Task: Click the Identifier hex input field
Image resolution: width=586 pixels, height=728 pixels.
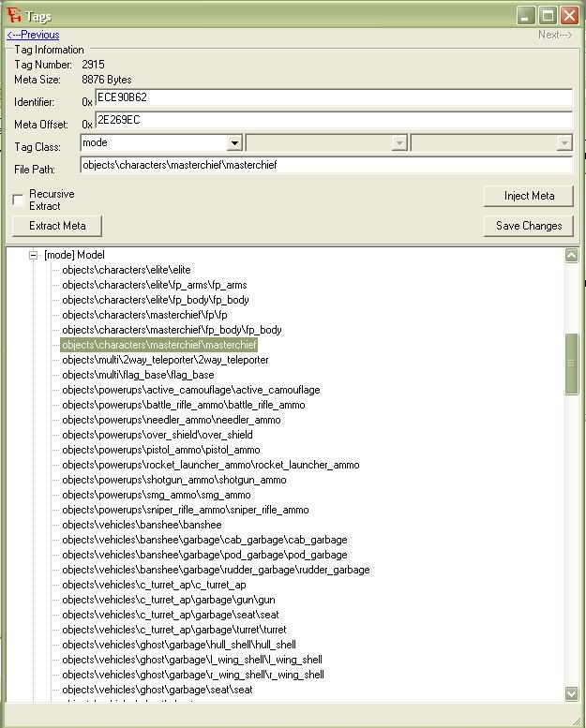Action: (334, 97)
